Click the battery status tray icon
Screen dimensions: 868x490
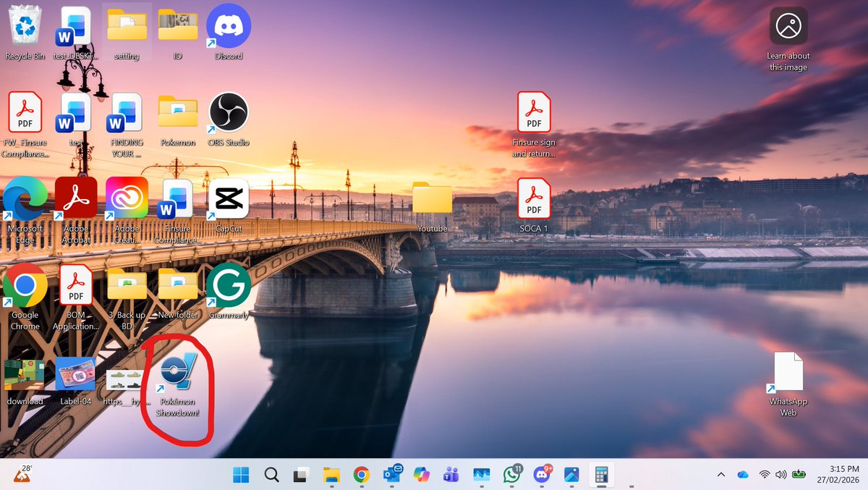click(799, 475)
